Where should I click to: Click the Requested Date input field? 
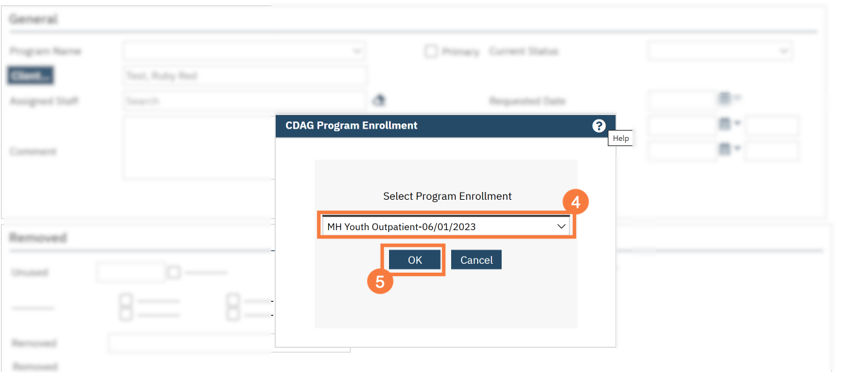click(x=681, y=100)
